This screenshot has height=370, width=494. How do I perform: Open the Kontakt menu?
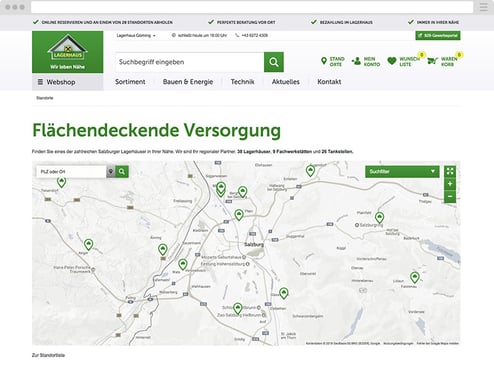pos(329,82)
